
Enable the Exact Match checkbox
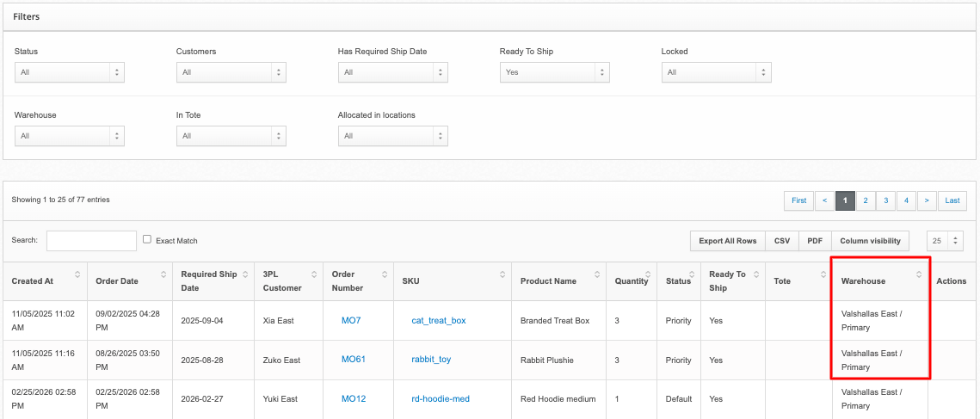pos(147,240)
